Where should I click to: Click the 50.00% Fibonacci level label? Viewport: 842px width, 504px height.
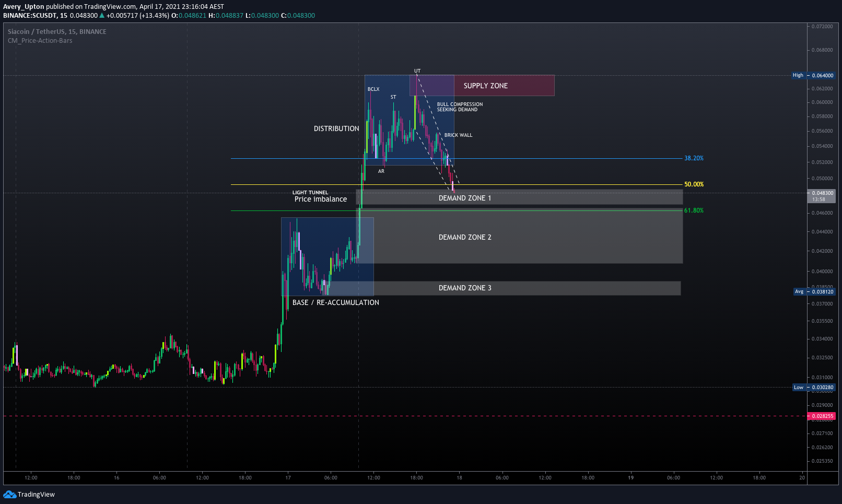pyautogui.click(x=694, y=184)
